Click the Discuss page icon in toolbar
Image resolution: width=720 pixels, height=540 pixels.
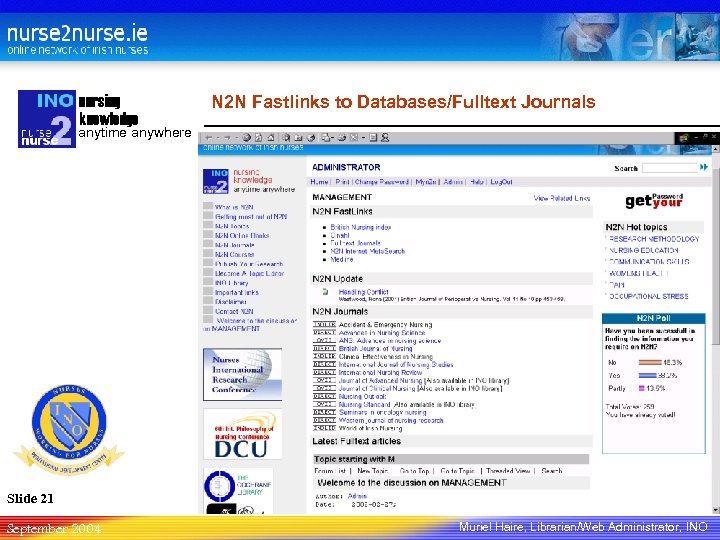(x=373, y=137)
